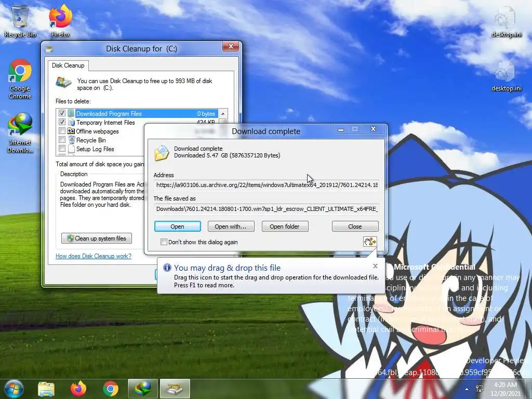Screen dimensions: 532x399
Task: Open the taskbar clock and date
Action: (506, 389)
